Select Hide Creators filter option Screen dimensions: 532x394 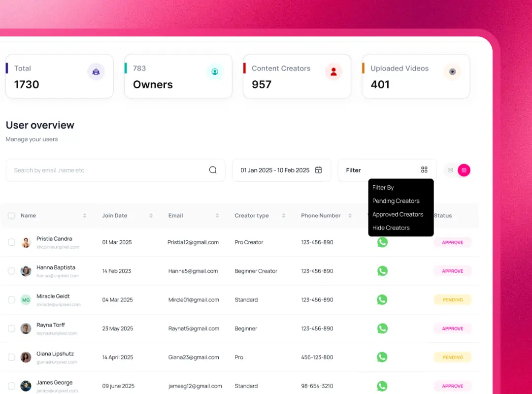(x=391, y=228)
